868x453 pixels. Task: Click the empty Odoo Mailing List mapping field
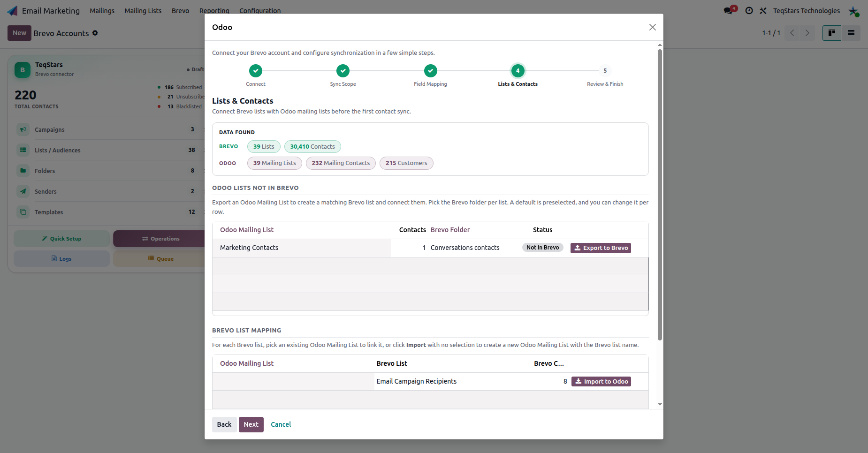tap(293, 382)
